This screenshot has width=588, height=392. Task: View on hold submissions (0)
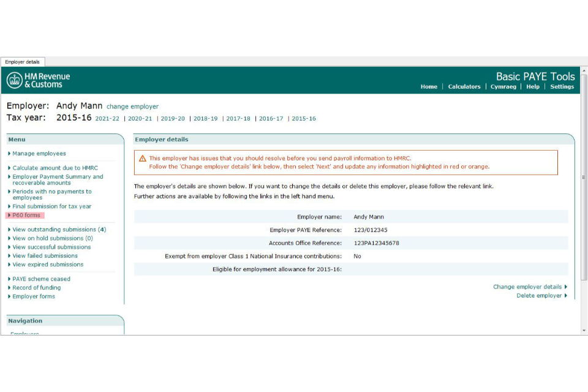coord(53,238)
